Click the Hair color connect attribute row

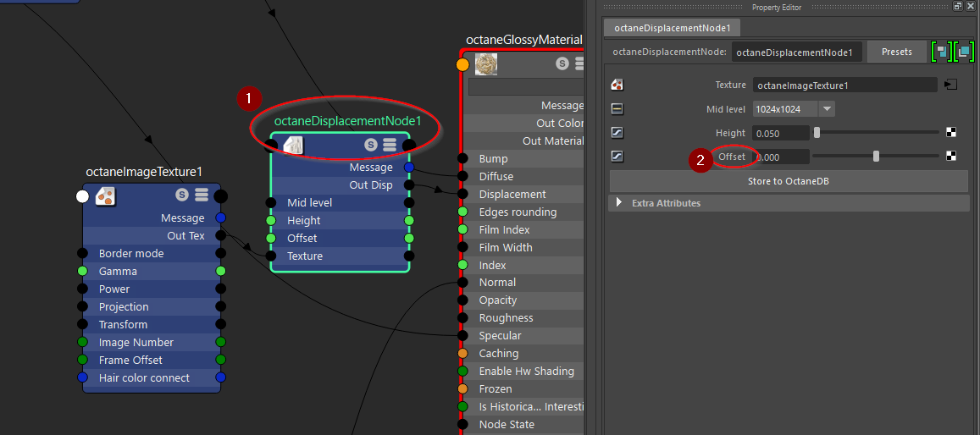point(152,378)
